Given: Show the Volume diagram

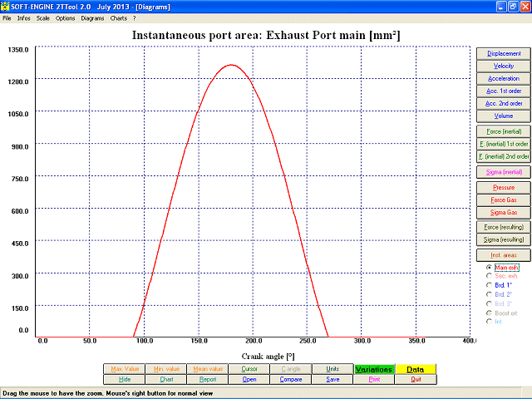Looking at the screenshot, I should (504, 116).
